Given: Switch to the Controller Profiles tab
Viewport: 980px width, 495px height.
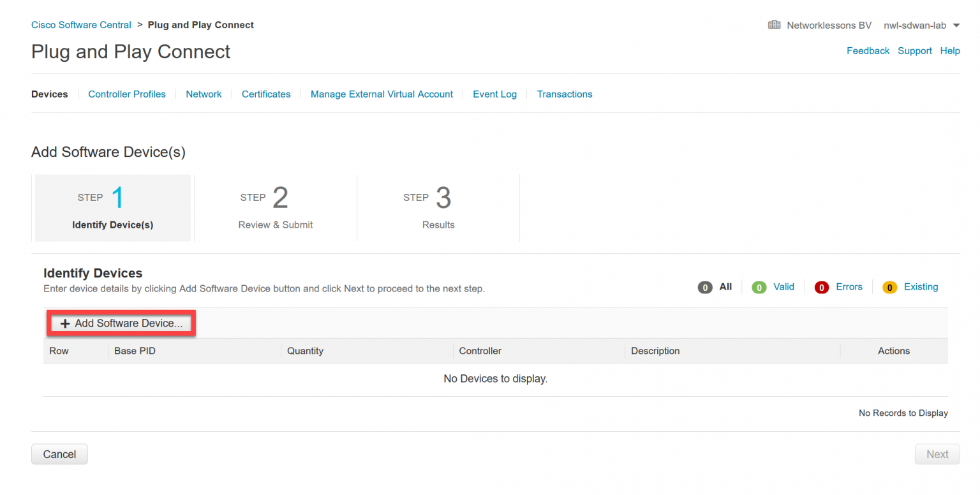Looking at the screenshot, I should tap(126, 94).
